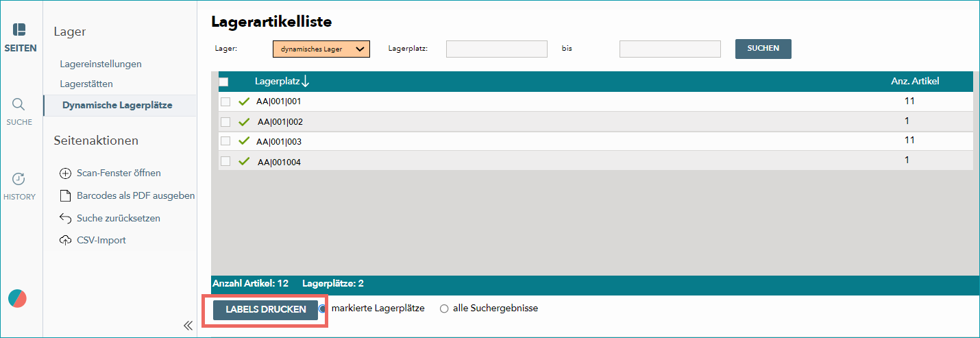The image size is (980, 338).
Task: Check the box for row AA|001004
Action: tap(225, 161)
